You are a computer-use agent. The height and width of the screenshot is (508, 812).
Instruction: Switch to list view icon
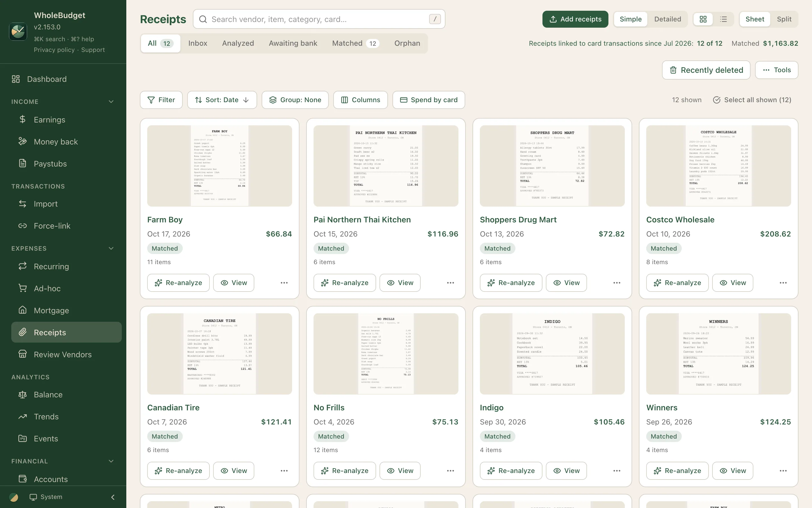(x=723, y=19)
